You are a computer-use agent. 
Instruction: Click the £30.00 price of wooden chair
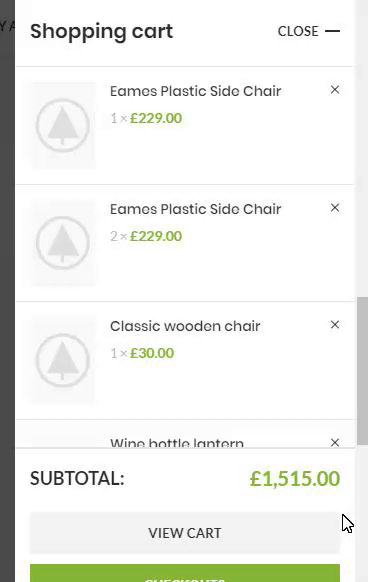tap(152, 353)
